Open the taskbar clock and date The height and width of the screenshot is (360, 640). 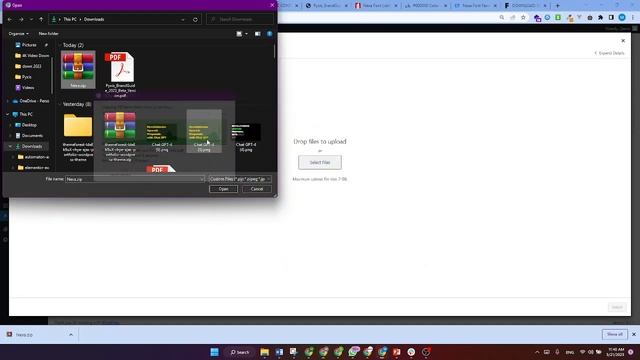(616, 352)
